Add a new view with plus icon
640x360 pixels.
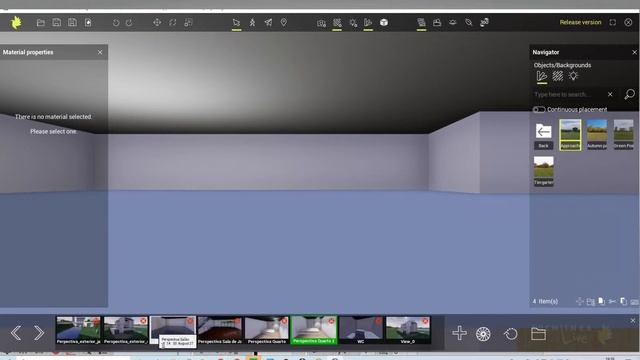(x=459, y=333)
